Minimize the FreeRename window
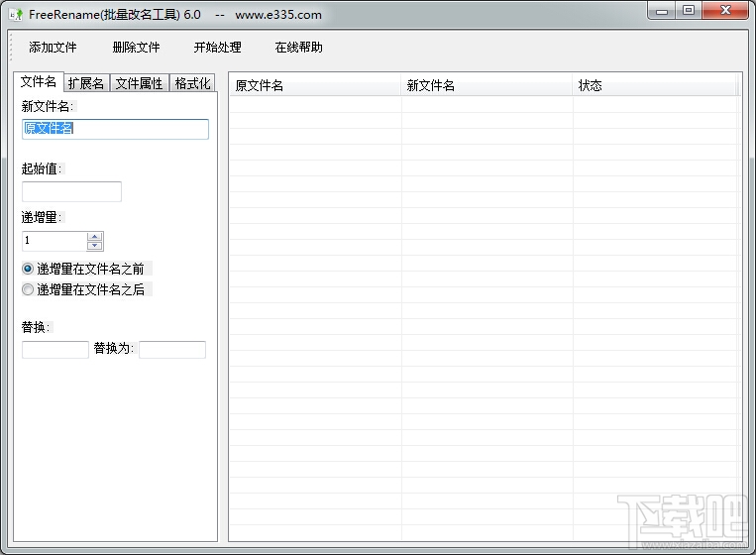Image resolution: width=756 pixels, height=555 pixels. tap(662, 11)
